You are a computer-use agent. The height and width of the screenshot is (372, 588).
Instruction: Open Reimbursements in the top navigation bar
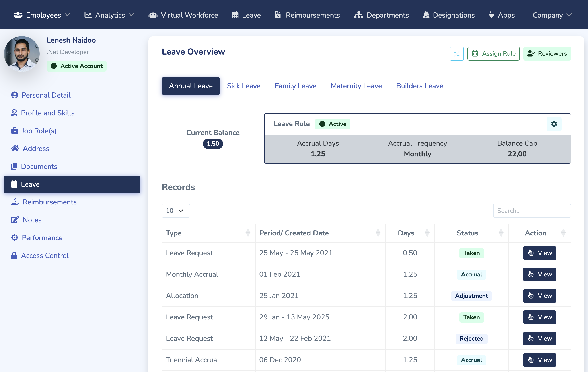(307, 15)
